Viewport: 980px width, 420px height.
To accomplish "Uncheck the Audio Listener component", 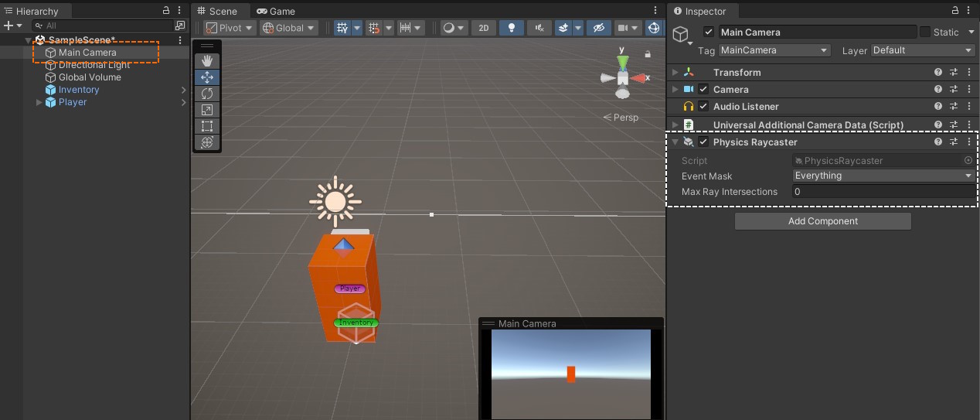I will 703,107.
